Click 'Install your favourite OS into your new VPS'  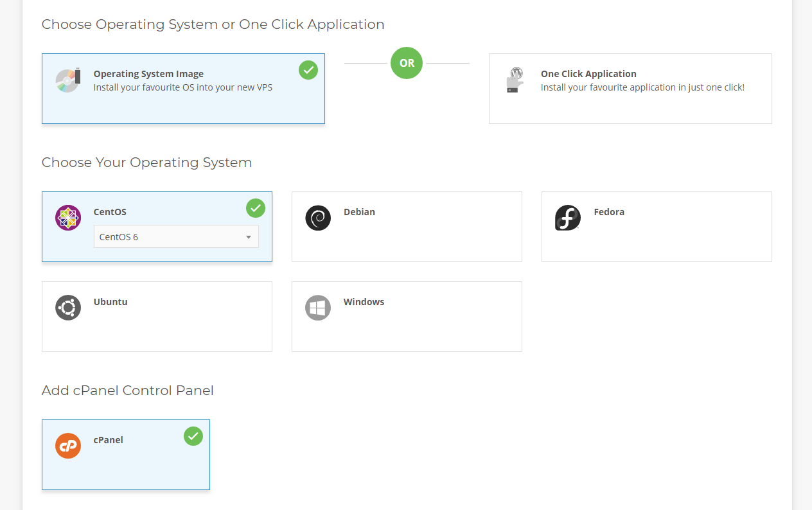(x=183, y=87)
